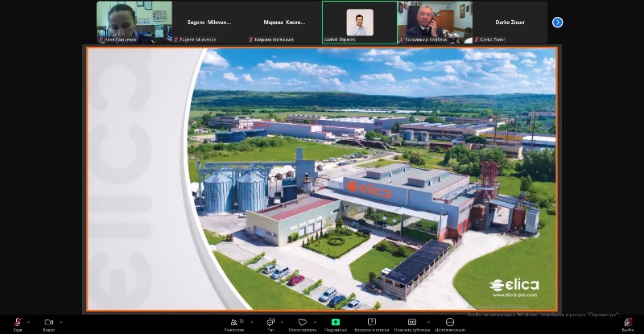Select the Марина Кисли... participant tile
This screenshot has width=644, height=334.
pos(284,23)
